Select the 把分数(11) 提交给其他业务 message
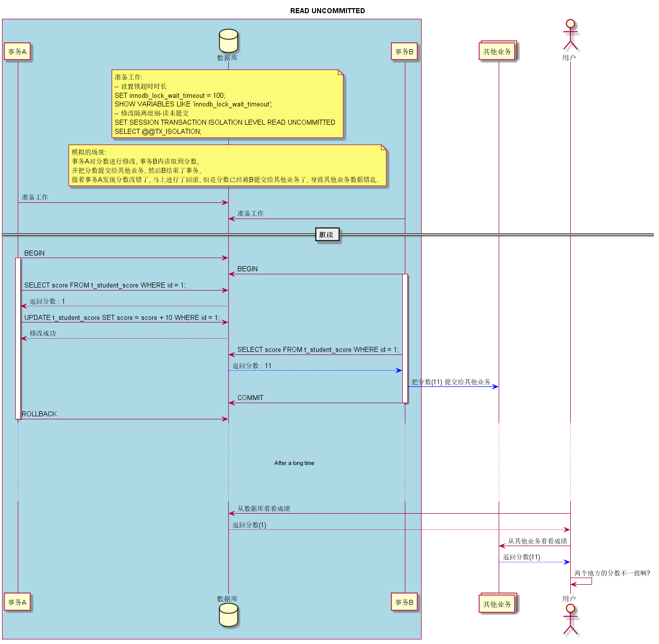The height and width of the screenshot is (644, 659). coord(451,382)
